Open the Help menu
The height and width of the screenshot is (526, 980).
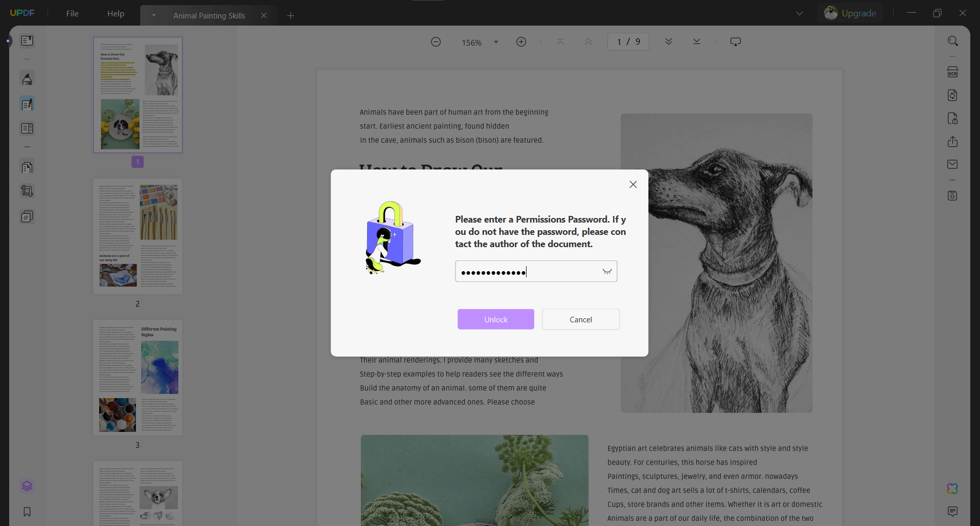(x=116, y=13)
